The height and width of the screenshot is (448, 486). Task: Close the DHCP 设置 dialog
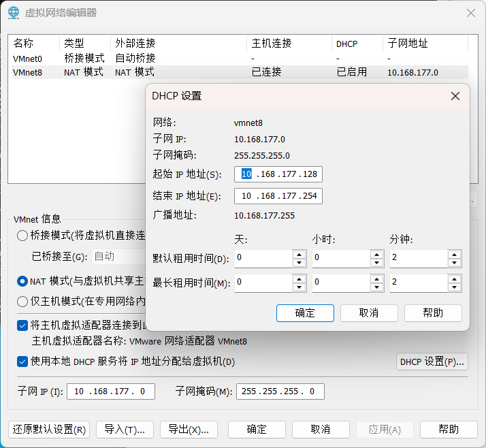click(x=455, y=96)
